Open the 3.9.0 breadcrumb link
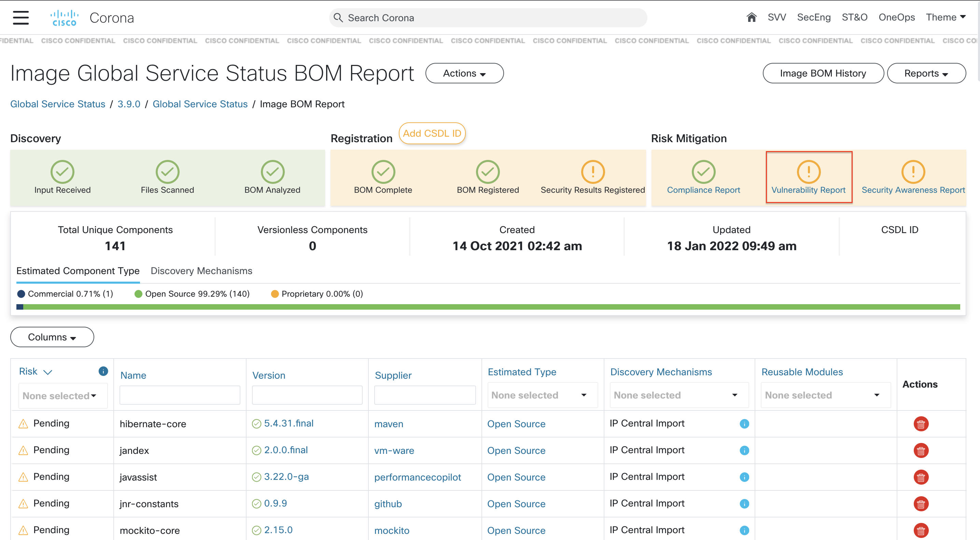The width and height of the screenshot is (980, 540). 129,104
